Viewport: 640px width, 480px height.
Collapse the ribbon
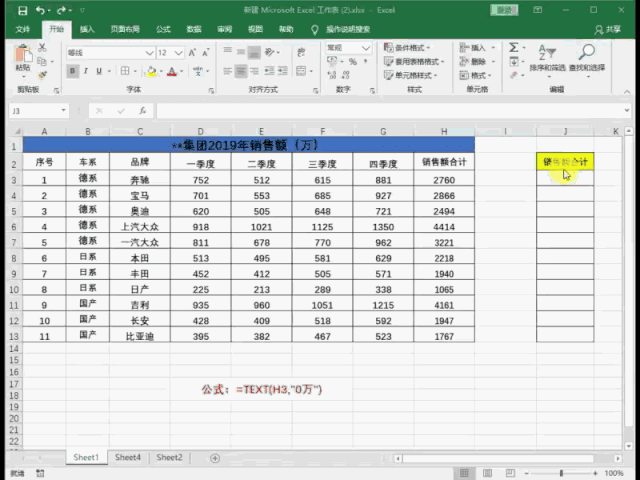coord(627,91)
